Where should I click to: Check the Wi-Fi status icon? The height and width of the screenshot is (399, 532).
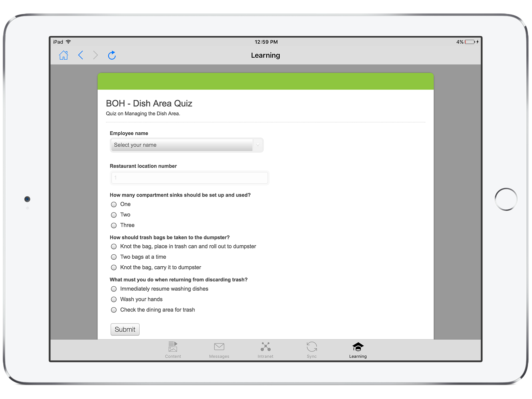click(68, 42)
